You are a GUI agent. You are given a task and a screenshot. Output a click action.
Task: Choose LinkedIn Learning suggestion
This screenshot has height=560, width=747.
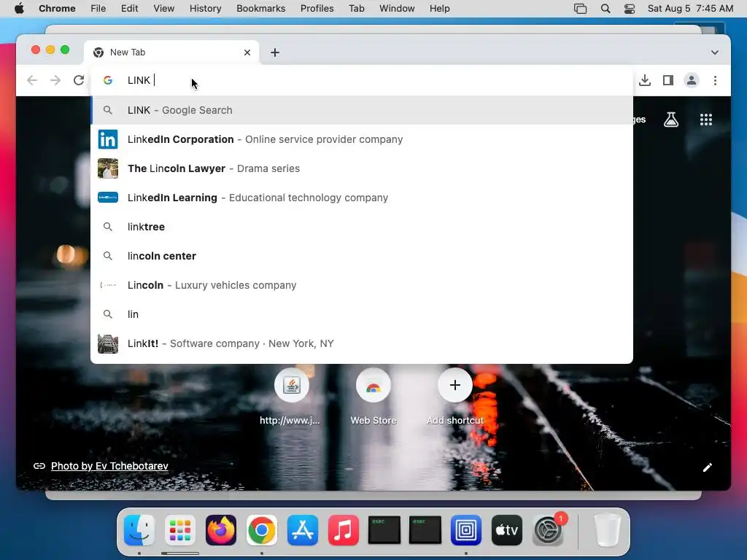[362, 198]
